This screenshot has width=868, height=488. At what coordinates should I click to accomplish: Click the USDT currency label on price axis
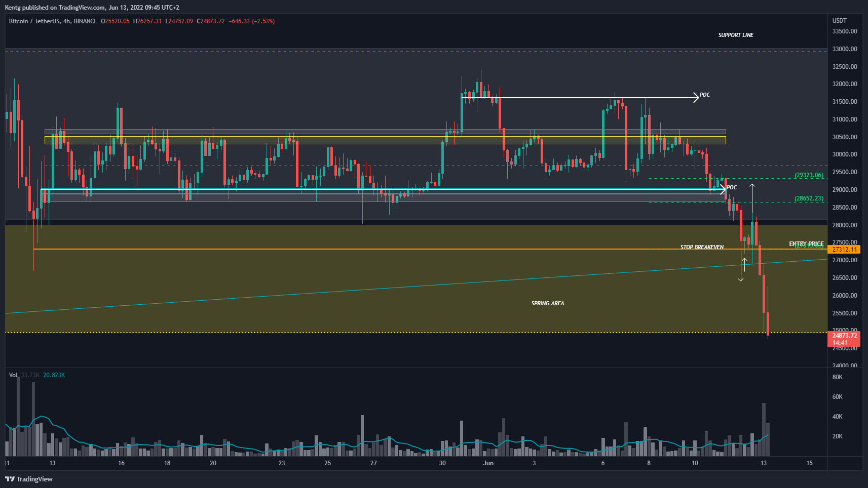pos(840,21)
